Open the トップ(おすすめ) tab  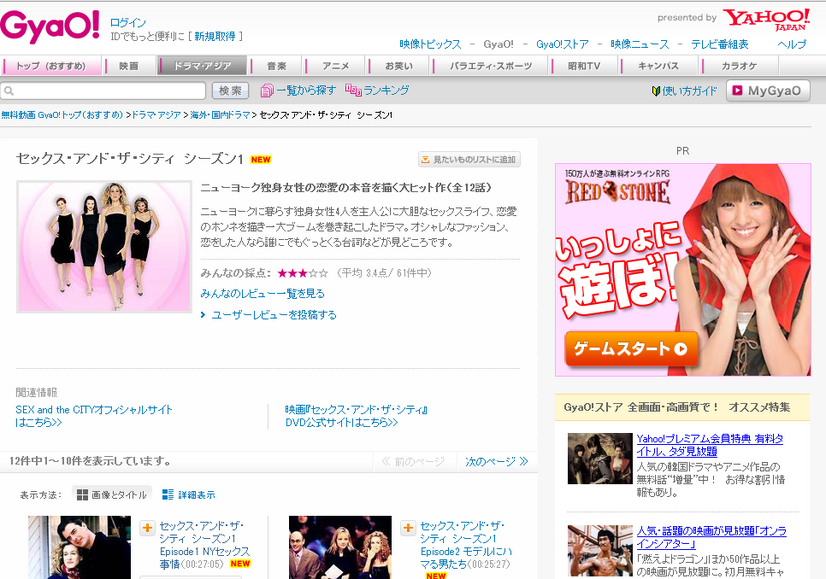coord(51,66)
